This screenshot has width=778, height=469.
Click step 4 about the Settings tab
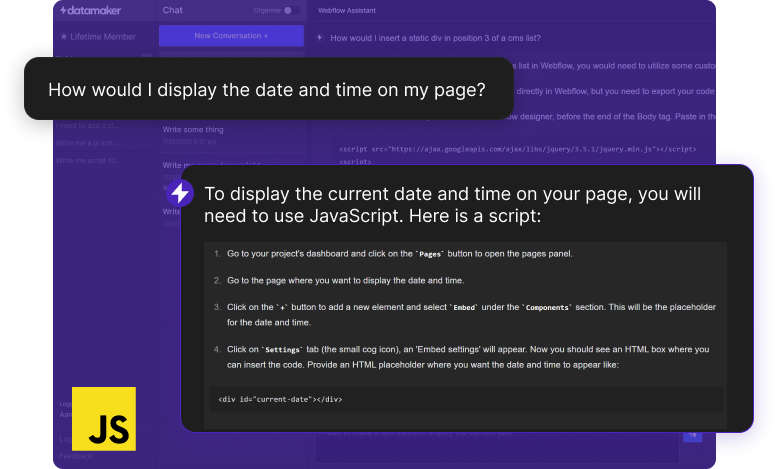tap(468, 357)
